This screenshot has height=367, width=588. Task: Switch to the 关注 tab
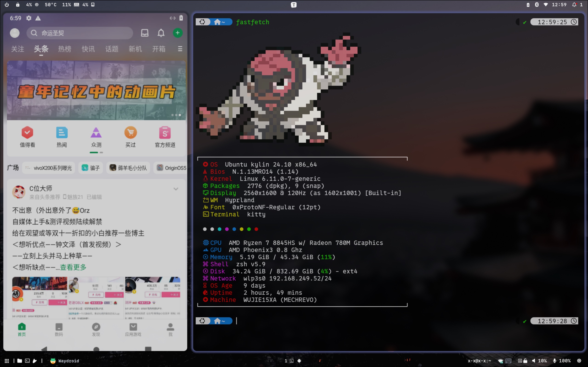(x=17, y=49)
